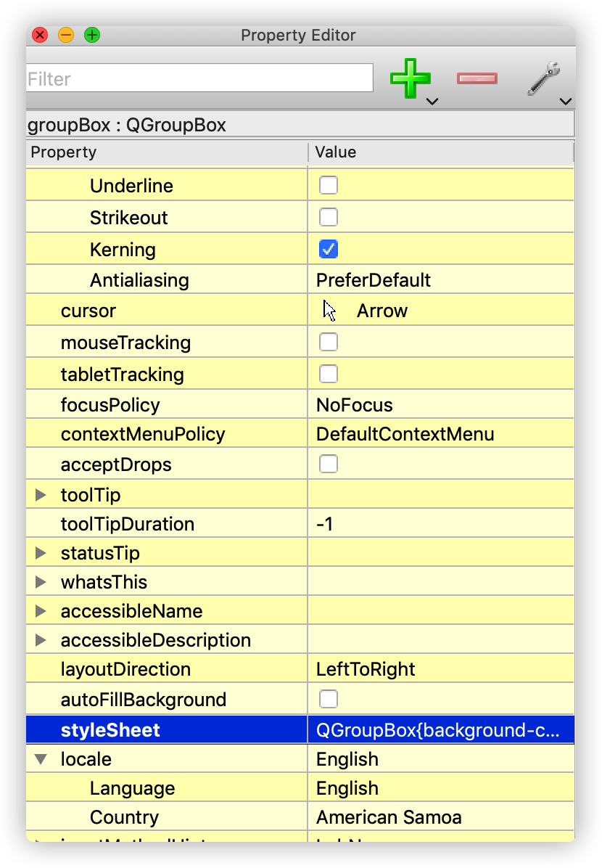This screenshot has width=602, height=868.
Task: Open dropdown arrow beside the green plus
Action: click(x=432, y=102)
